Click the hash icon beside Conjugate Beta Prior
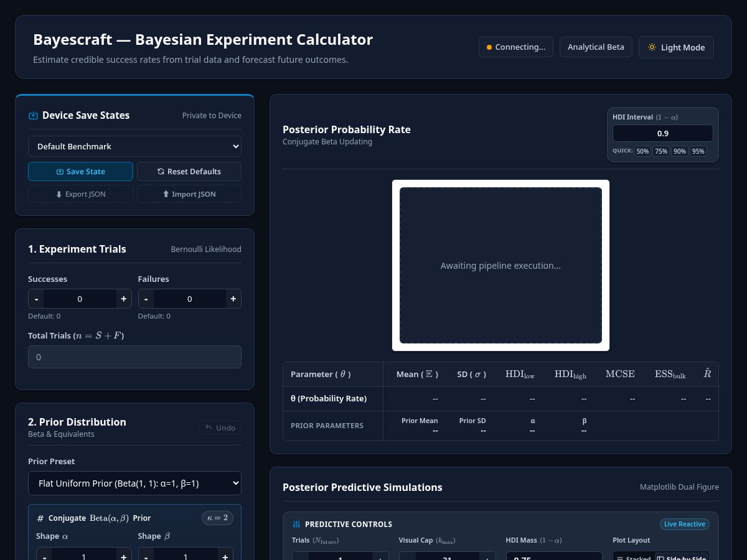747x560 pixels. [40, 518]
